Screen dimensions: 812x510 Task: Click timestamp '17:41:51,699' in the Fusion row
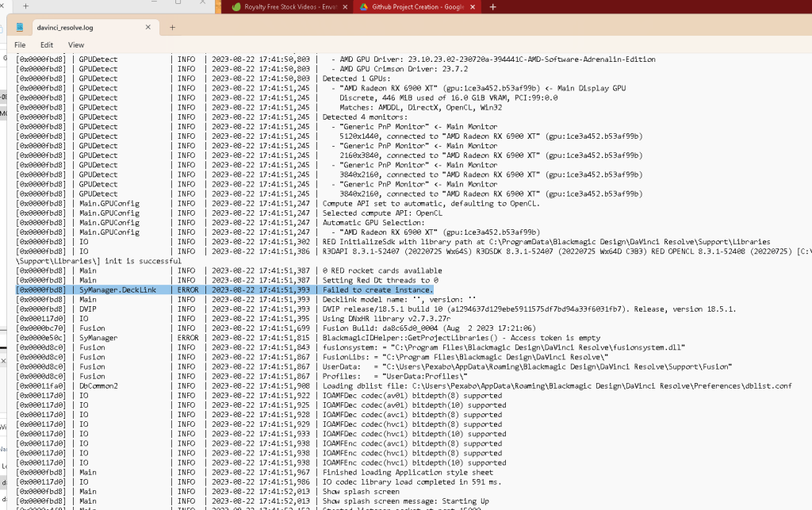285,328
